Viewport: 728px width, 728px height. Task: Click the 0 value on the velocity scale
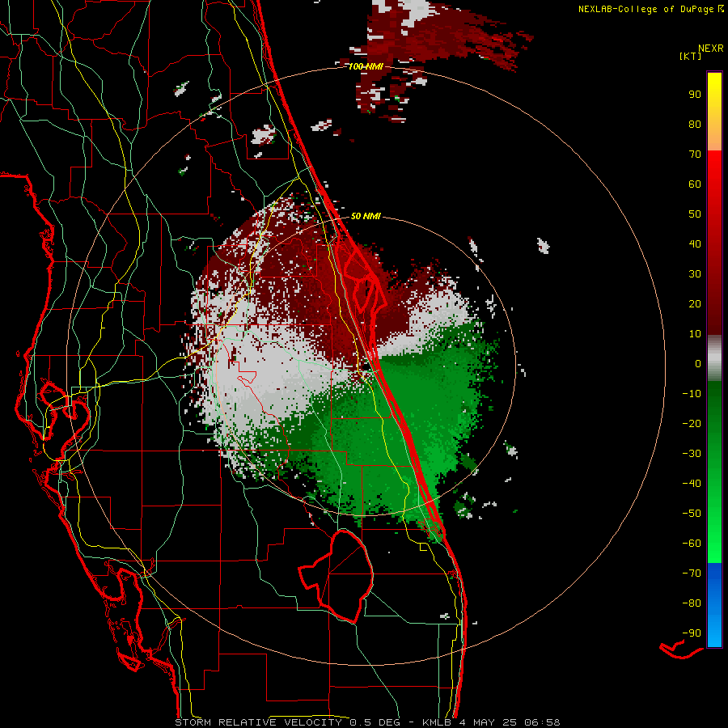click(x=698, y=364)
